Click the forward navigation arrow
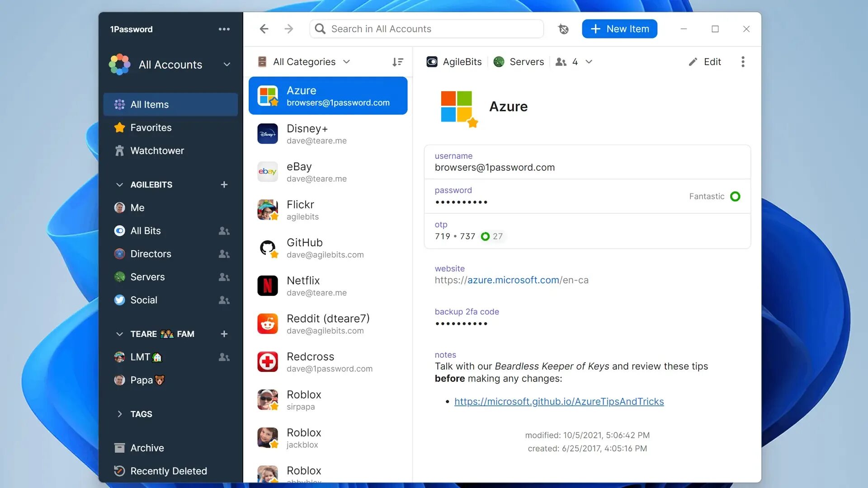 point(289,29)
